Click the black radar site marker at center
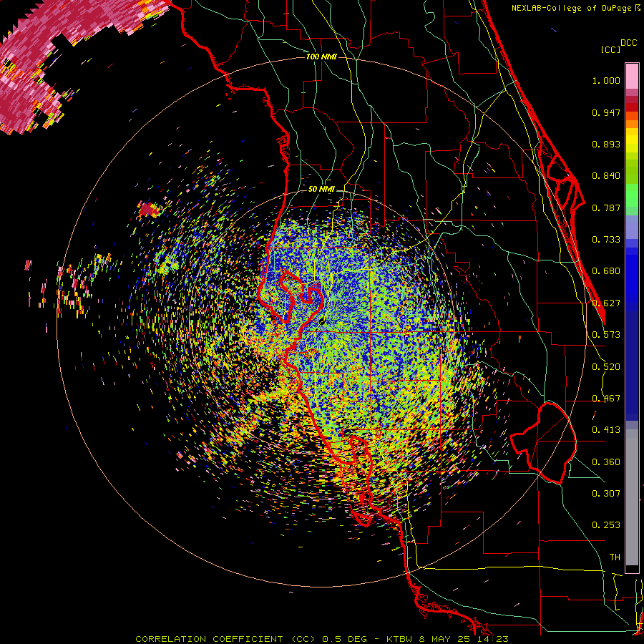Image resolution: width=644 pixels, height=644 pixels. pyautogui.click(x=323, y=323)
